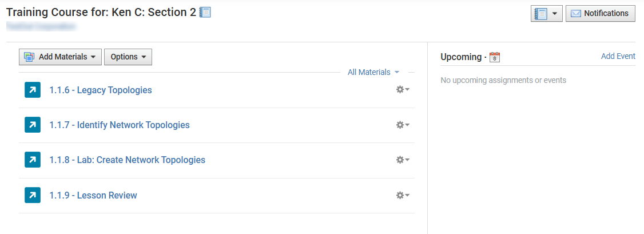Open 1.1.8 - Lab: Create Network Topologies
The height and width of the screenshot is (234, 644).
[x=128, y=160]
